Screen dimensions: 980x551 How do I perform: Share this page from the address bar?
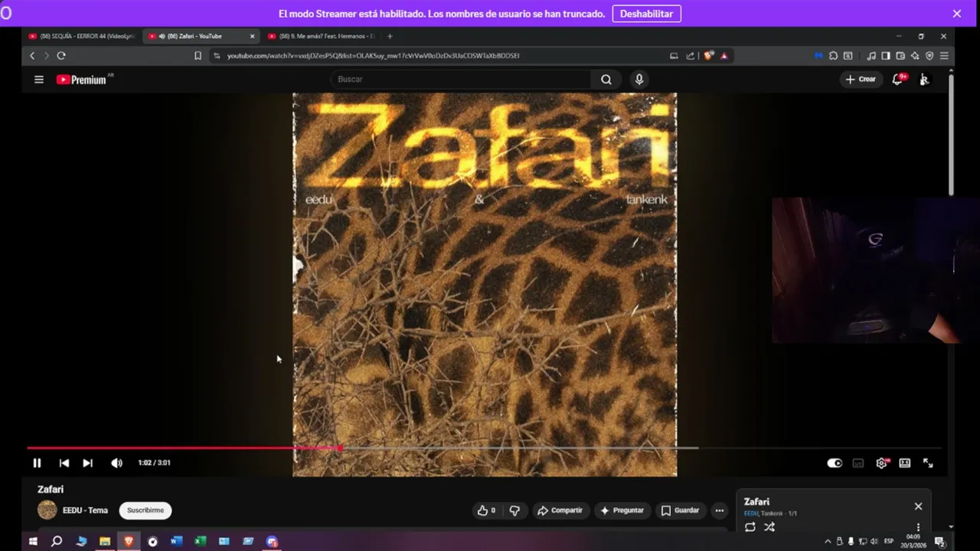691,56
